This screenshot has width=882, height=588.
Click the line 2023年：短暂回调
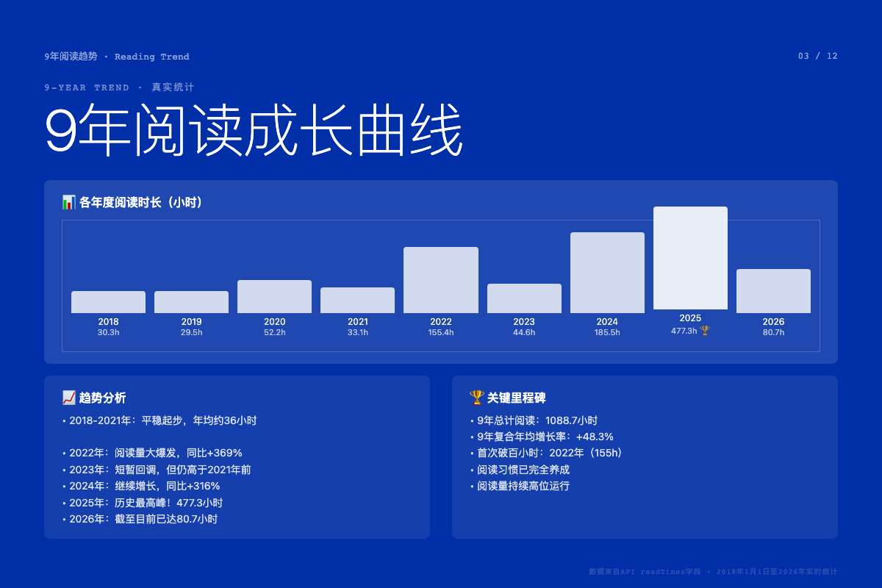point(157,469)
